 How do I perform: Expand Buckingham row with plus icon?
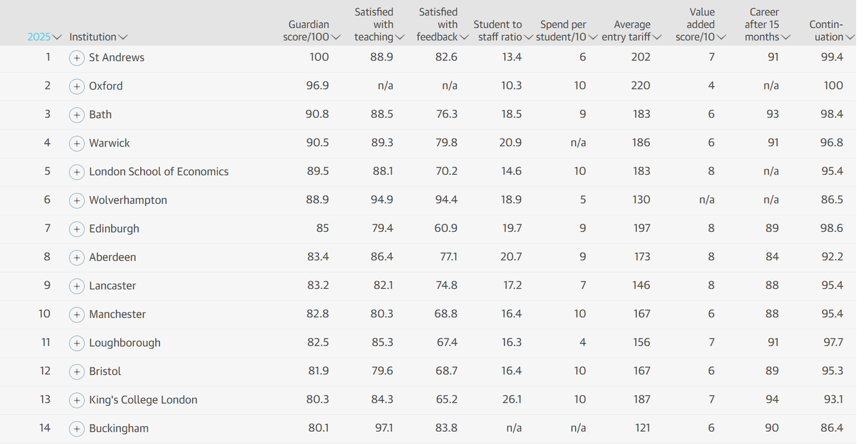click(x=77, y=429)
